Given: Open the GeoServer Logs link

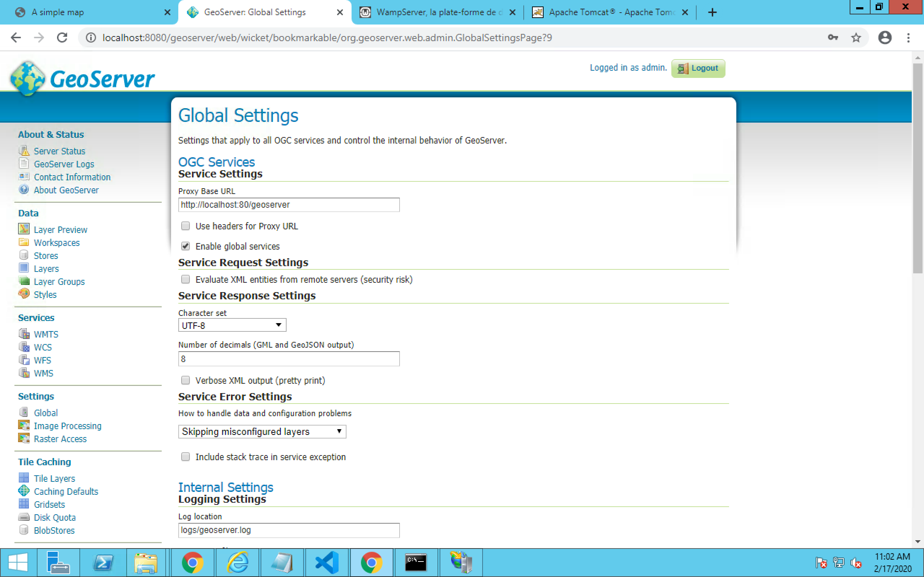Looking at the screenshot, I should [64, 164].
